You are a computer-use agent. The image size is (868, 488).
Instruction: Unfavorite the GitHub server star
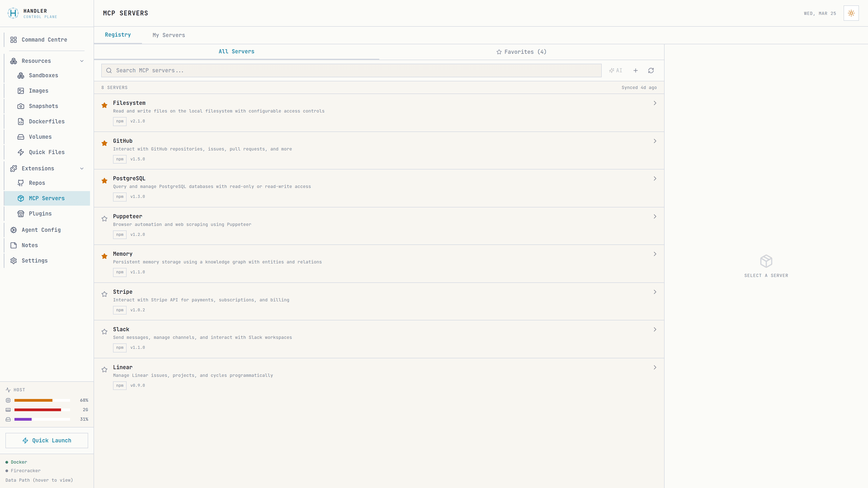pyautogui.click(x=104, y=143)
